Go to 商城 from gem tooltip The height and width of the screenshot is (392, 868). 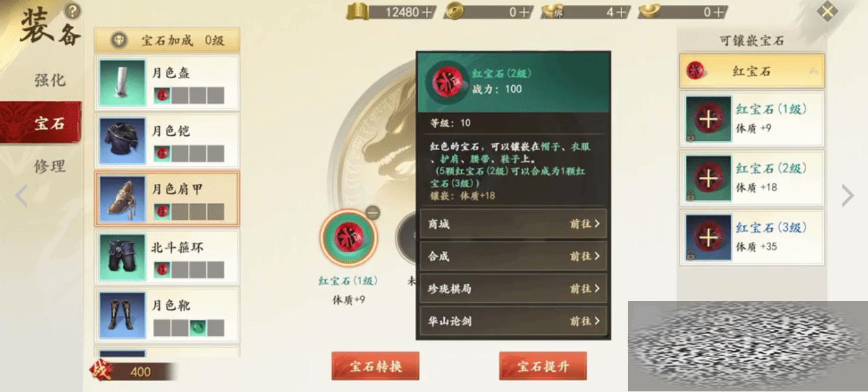pos(514,224)
